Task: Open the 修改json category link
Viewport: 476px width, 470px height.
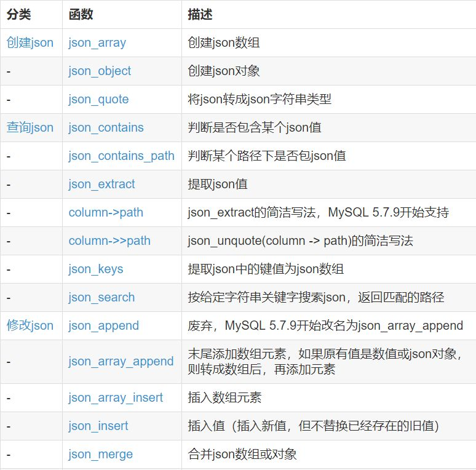Action: click(30, 325)
